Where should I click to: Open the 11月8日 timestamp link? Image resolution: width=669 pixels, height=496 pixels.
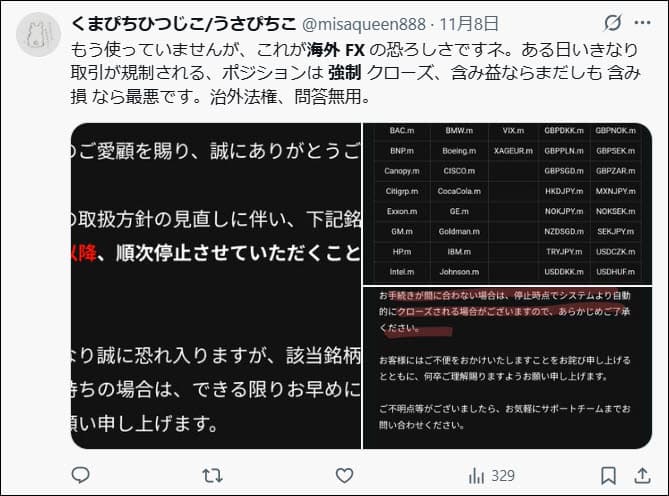(x=469, y=24)
